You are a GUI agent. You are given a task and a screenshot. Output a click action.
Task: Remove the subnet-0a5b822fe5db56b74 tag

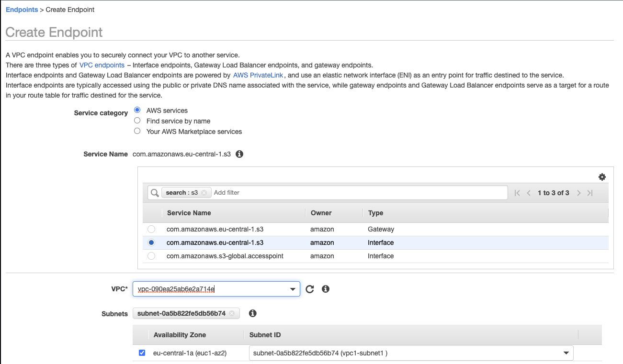click(232, 313)
